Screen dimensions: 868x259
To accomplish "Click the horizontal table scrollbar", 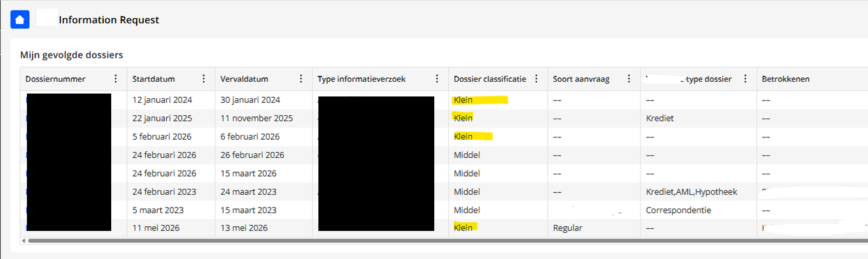I will click(x=447, y=240).
